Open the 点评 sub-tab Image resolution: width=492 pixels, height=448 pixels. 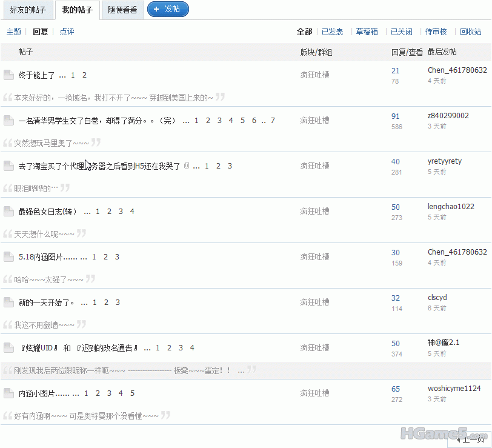pos(67,32)
